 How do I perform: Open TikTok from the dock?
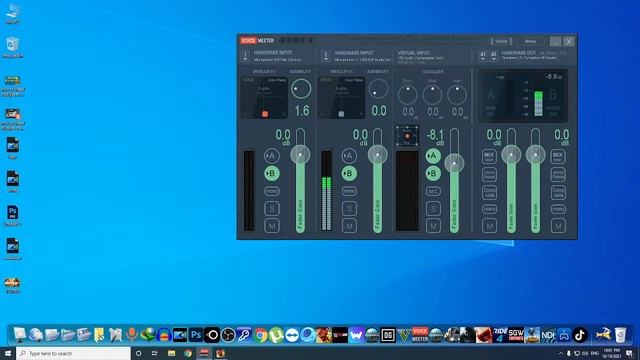pos(580,335)
